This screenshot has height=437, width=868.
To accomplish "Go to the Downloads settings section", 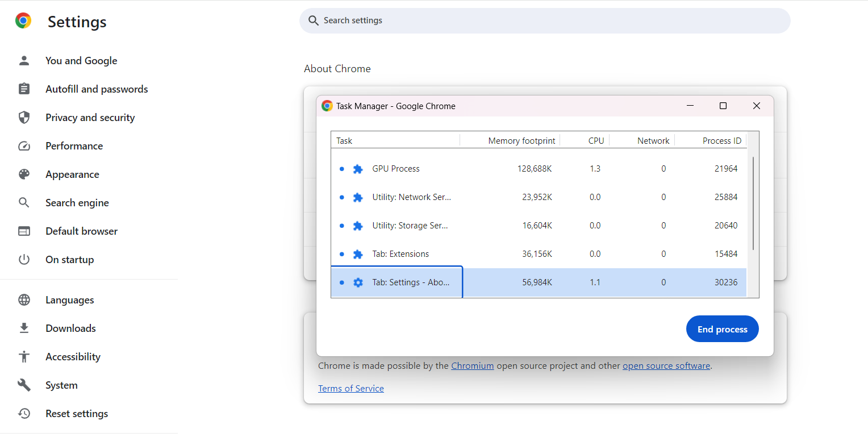I will tap(70, 328).
